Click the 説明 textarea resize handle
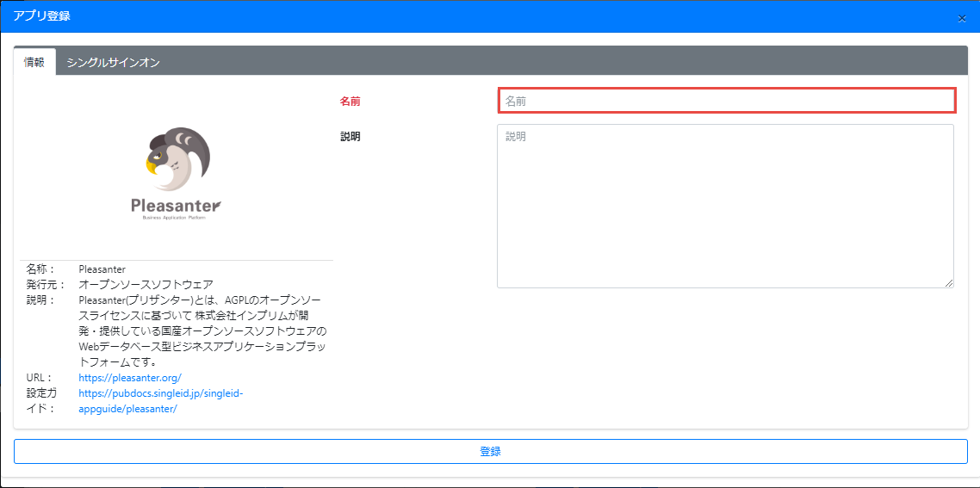This screenshot has height=488, width=980. 949,284
